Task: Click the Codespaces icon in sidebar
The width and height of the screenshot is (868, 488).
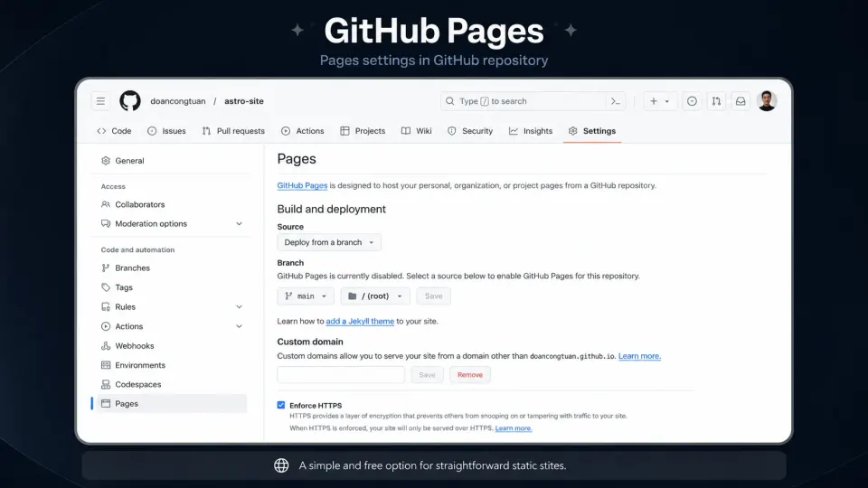Action: click(x=106, y=384)
